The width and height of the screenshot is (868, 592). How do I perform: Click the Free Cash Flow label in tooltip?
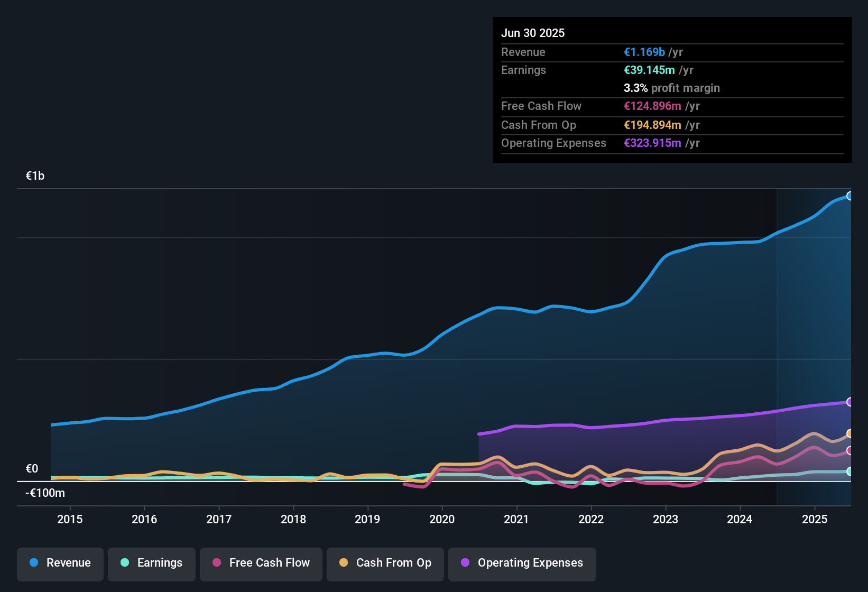tap(541, 106)
